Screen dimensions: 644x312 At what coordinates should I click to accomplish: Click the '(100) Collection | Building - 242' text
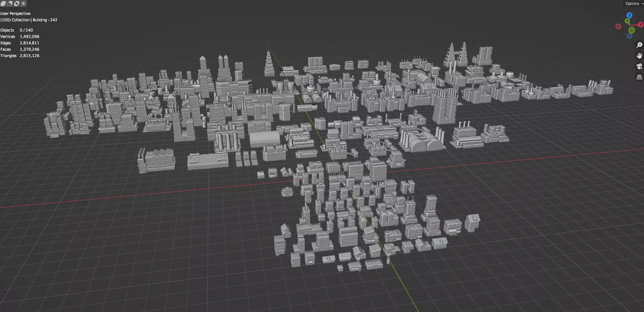[29, 20]
